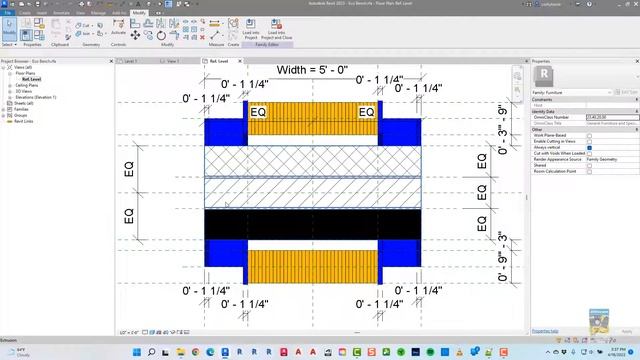This screenshot has width=640, height=360.
Task: Click the Rotate tool icon
Action: click(x=161, y=36)
